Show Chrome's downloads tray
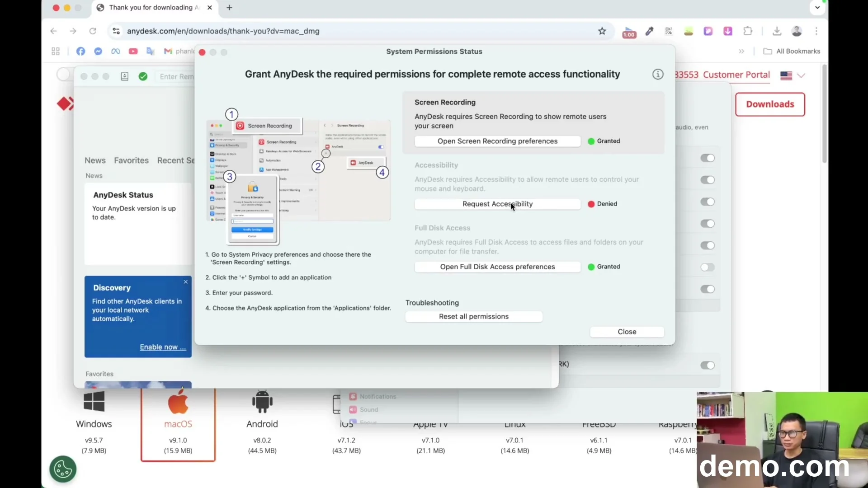This screenshot has width=868, height=488. click(x=777, y=31)
